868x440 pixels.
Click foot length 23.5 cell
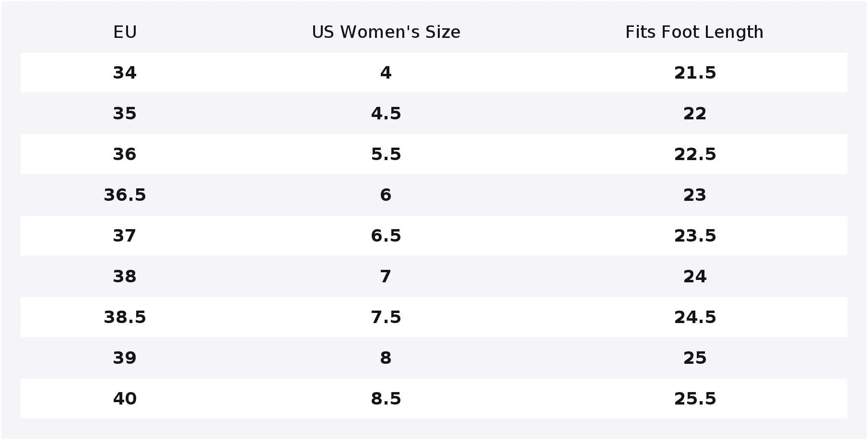[x=695, y=236]
